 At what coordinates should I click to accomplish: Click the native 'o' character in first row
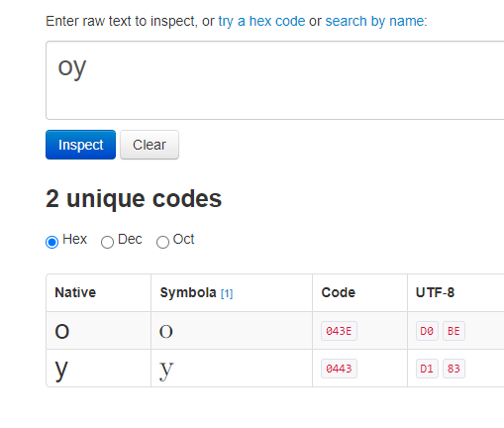point(62,331)
